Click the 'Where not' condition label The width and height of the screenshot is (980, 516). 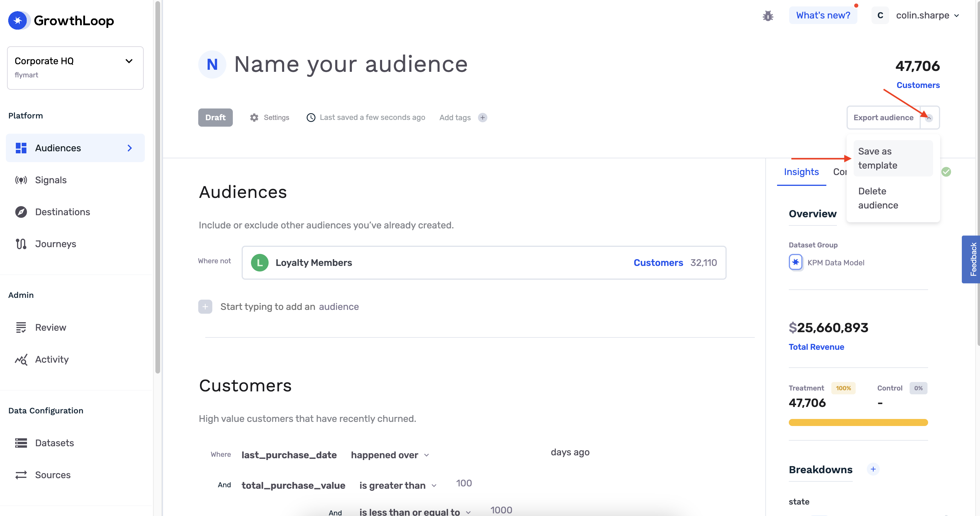(214, 261)
